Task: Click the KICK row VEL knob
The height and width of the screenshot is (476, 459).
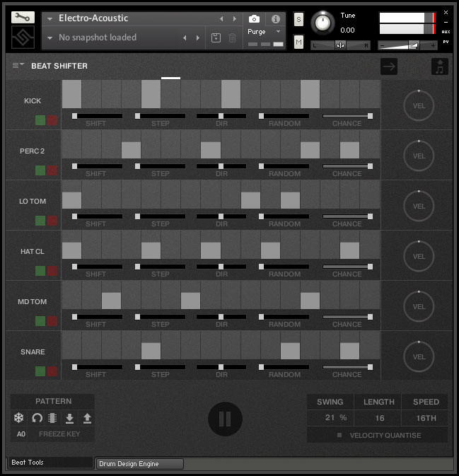Action: pyautogui.click(x=419, y=105)
